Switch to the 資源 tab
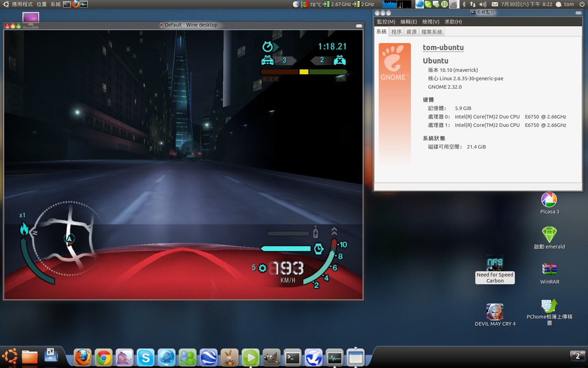This screenshot has height=368, width=588. pos(412,32)
